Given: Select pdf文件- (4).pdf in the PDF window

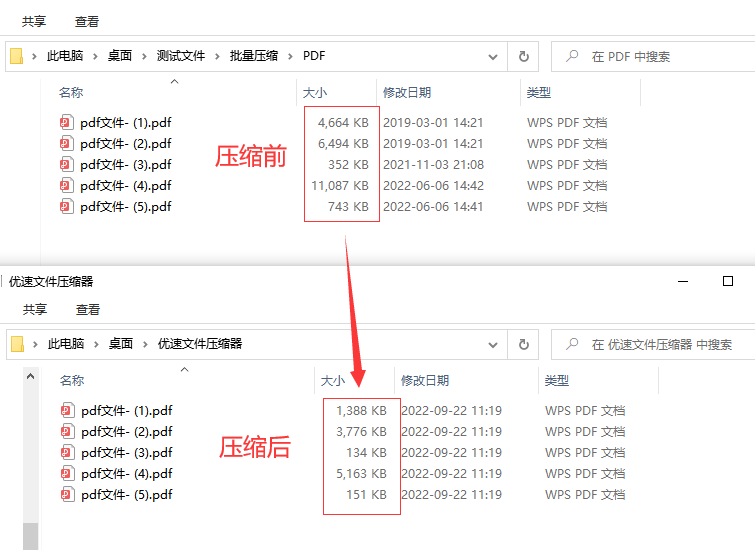Looking at the screenshot, I should click(126, 186).
